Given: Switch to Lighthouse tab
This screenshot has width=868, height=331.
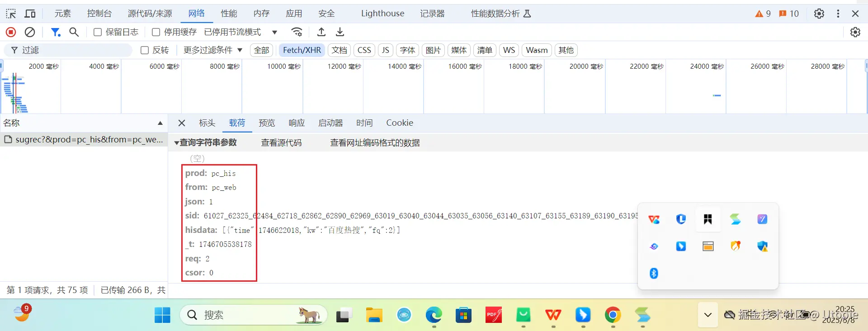Looking at the screenshot, I should (382, 14).
